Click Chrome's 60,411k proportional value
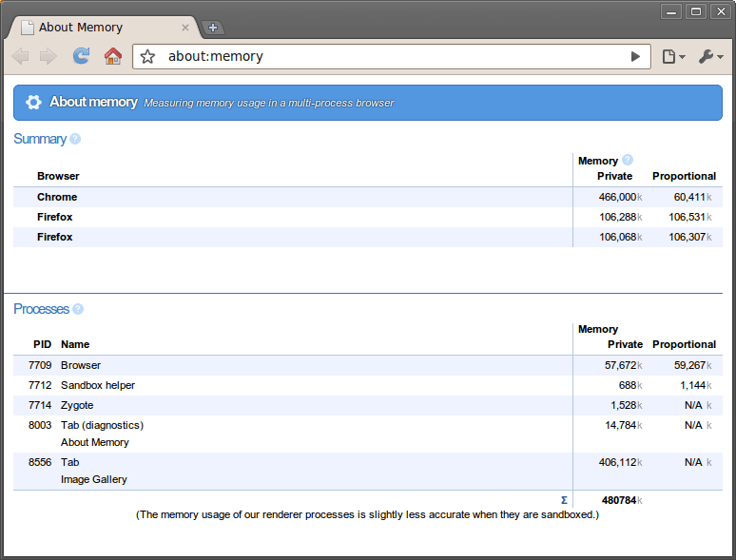 (692, 197)
